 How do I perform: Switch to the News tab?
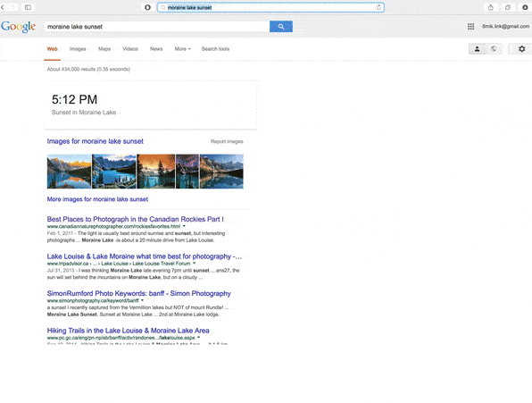click(156, 49)
